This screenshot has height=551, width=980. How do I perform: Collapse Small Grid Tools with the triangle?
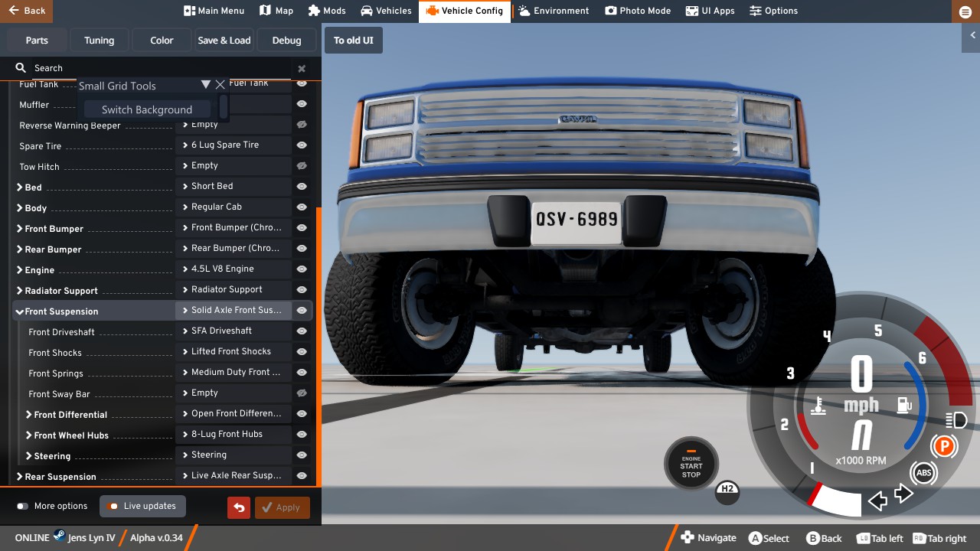pyautogui.click(x=205, y=85)
